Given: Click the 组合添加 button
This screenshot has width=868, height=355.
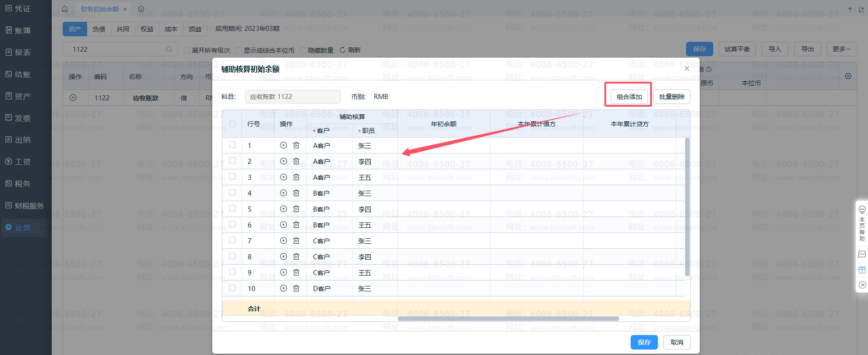Looking at the screenshot, I should tap(629, 97).
